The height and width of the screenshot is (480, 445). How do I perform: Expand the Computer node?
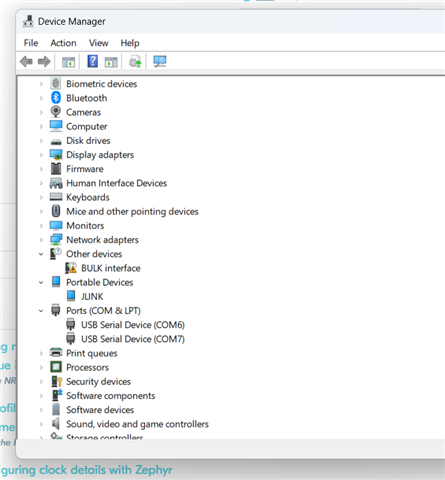[41, 127]
